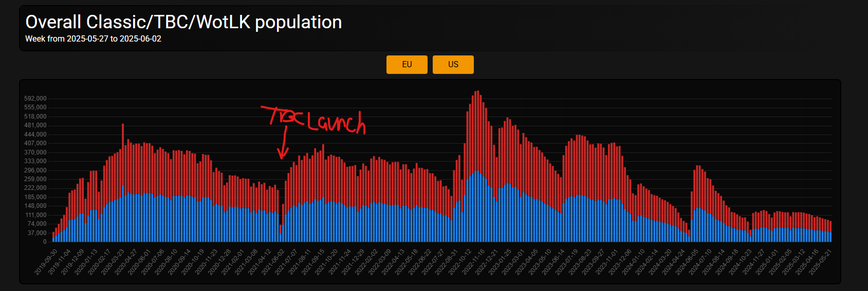This screenshot has height=291, width=868.
Task: Click the 2022-05-18 date label
Action: pyautogui.click(x=407, y=262)
